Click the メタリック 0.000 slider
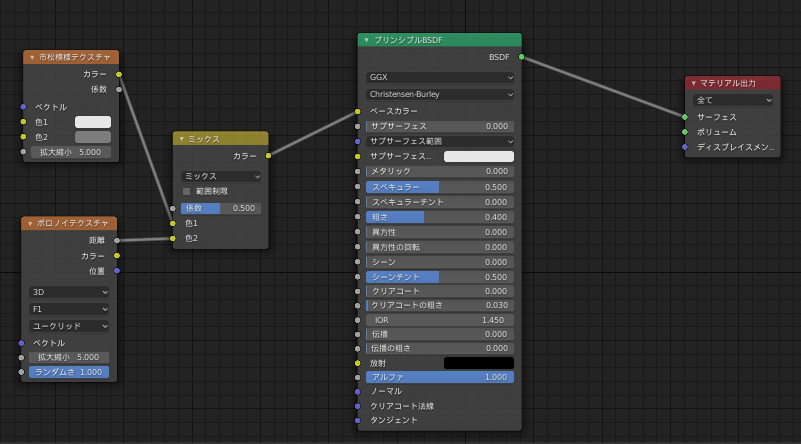 coord(440,171)
